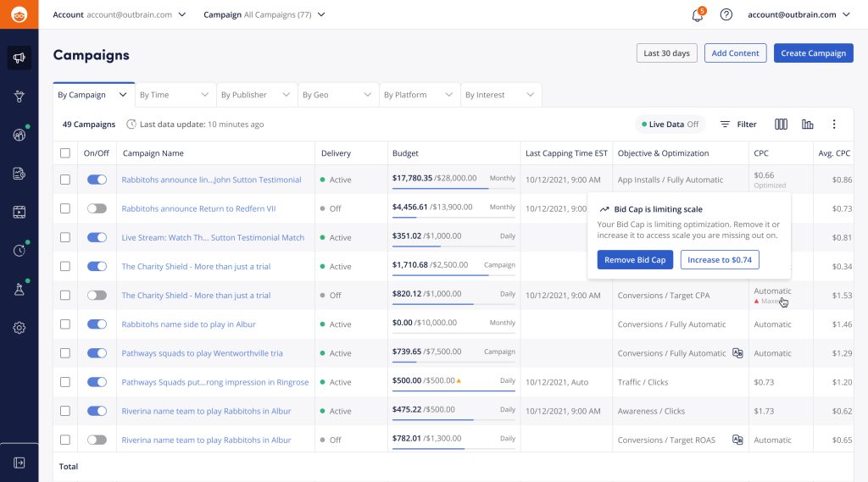Open the bar chart view icon

click(807, 125)
